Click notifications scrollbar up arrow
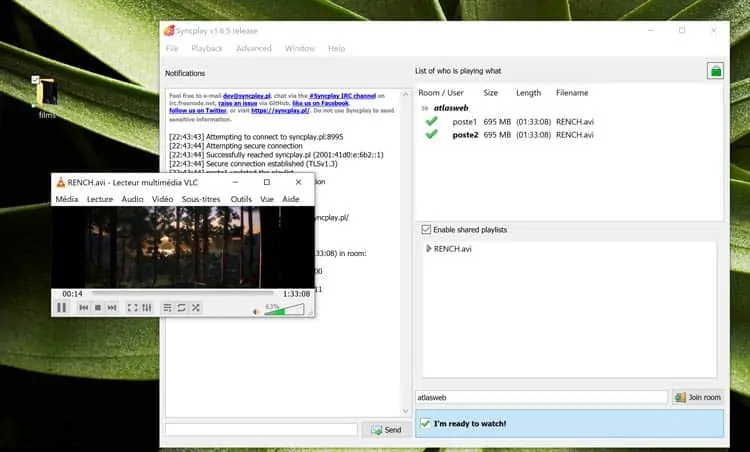Image resolution: width=750 pixels, height=452 pixels. click(x=406, y=94)
